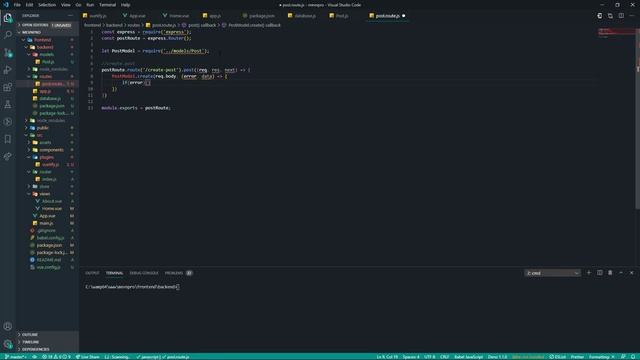Open main.js in the file tree
640x360 pixels.
(46, 223)
